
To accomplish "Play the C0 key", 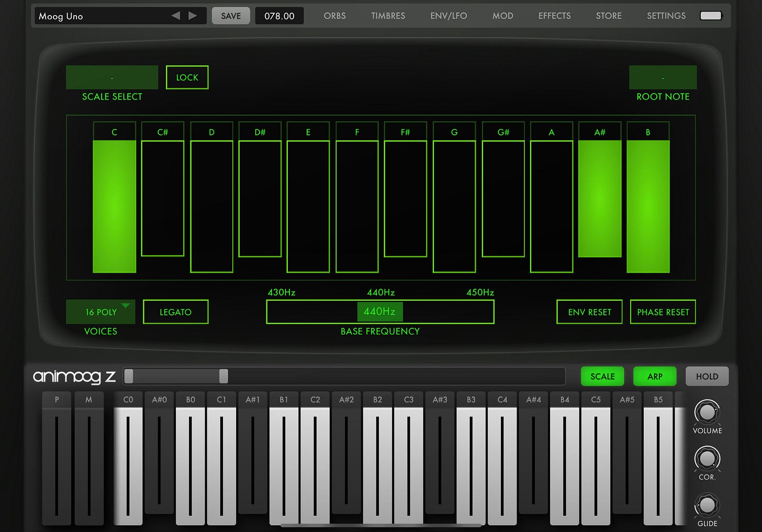I will pos(128,458).
